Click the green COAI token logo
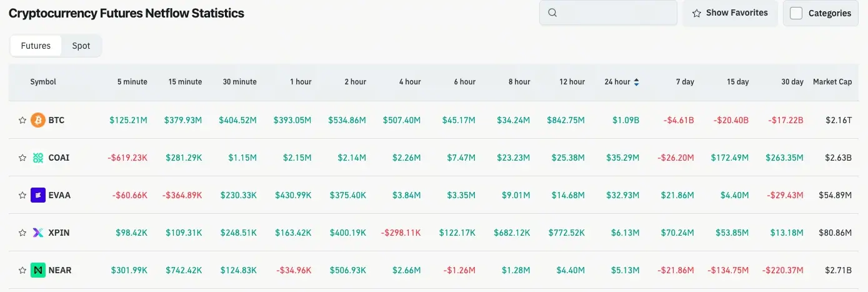This screenshot has height=292, width=868. (x=38, y=158)
